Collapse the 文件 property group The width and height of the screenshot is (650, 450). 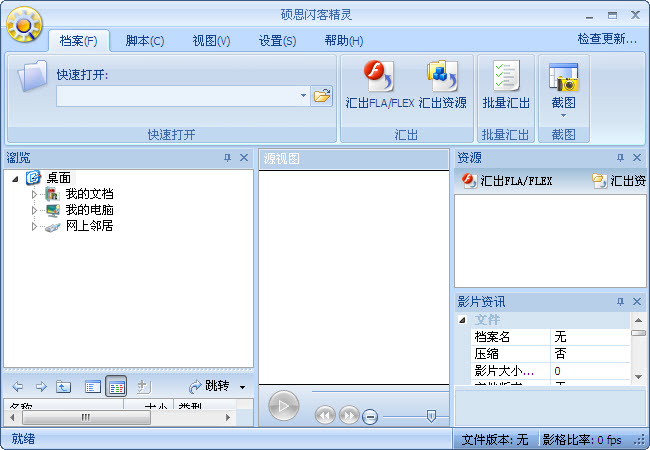[462, 320]
